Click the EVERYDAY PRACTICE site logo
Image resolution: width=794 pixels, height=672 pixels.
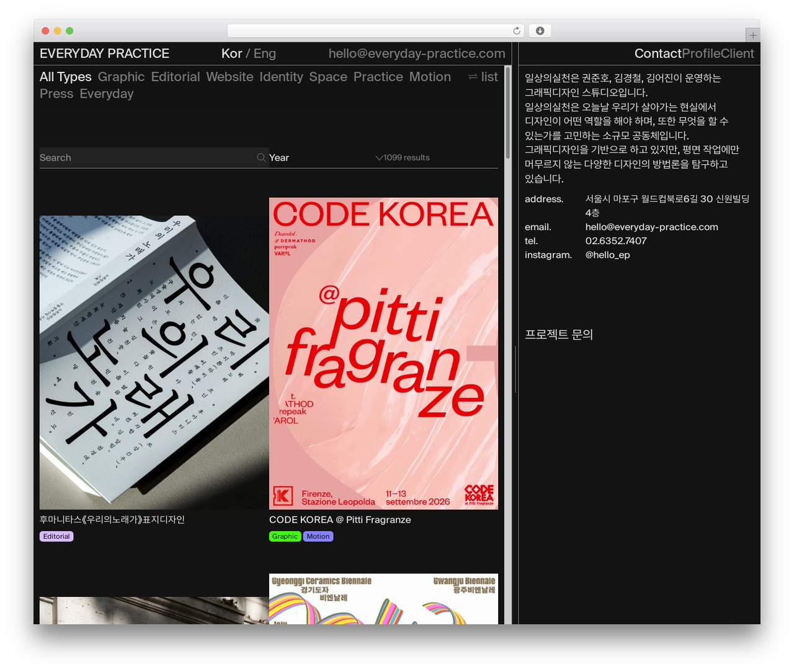click(x=104, y=54)
